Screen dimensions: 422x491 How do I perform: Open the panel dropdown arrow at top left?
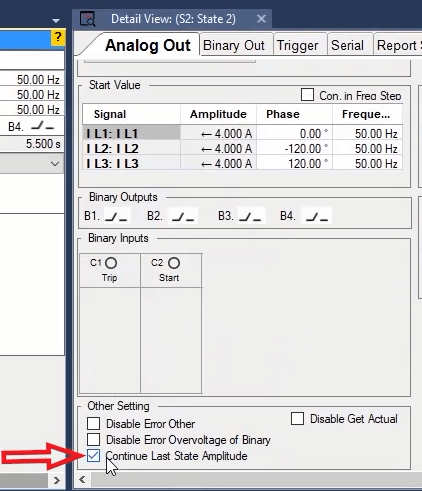56,21
